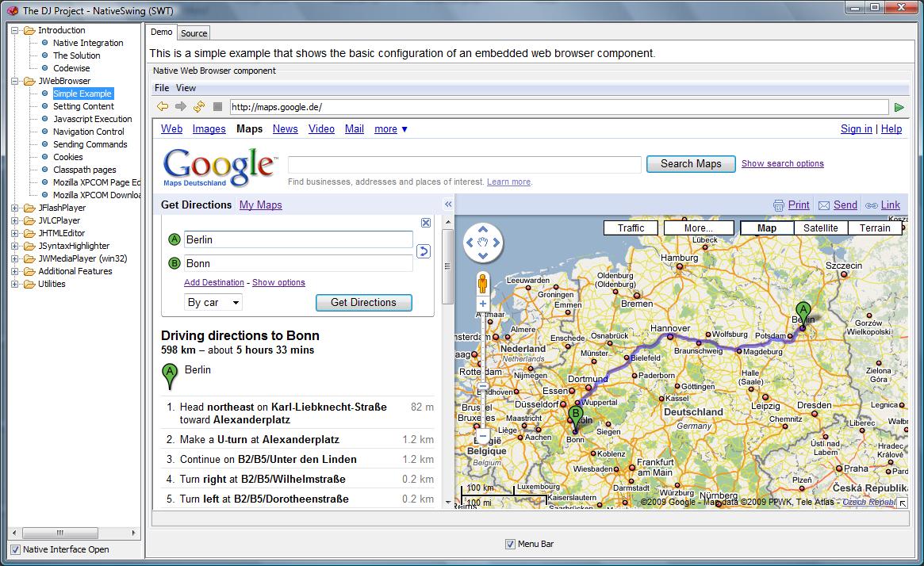This screenshot has width=924, height=566.
Task: Click the Show search options link
Action: click(x=782, y=163)
